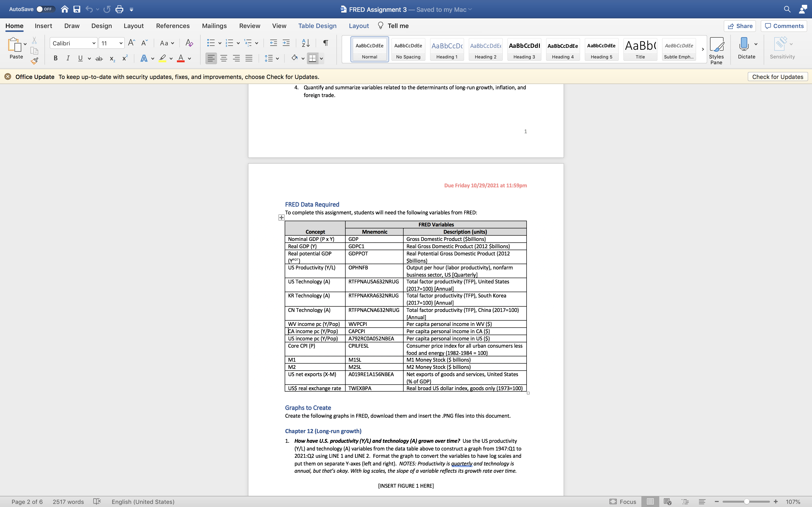
Task: Open the Table Design tab
Action: pos(317,26)
